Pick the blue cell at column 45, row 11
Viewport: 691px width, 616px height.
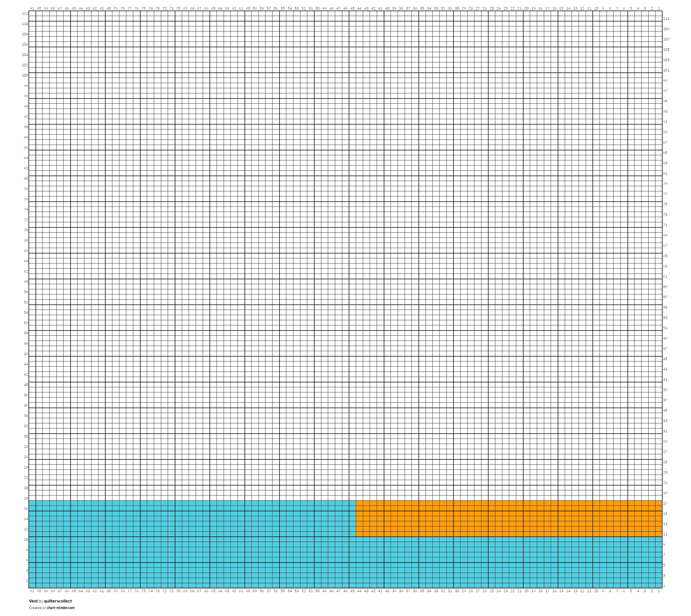click(x=353, y=534)
